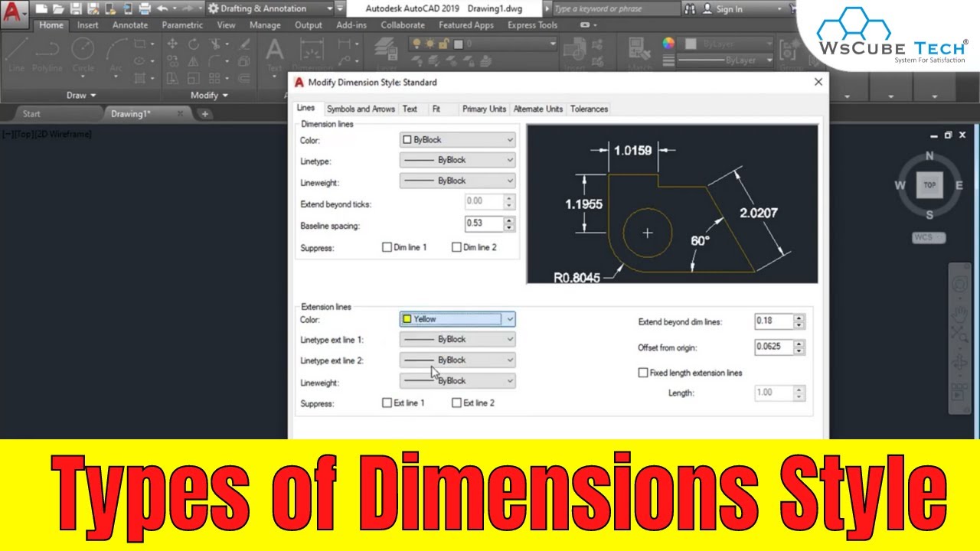980x551 pixels.
Task: Open Dimension lines Color ByBlock dropdown
Action: 457,140
